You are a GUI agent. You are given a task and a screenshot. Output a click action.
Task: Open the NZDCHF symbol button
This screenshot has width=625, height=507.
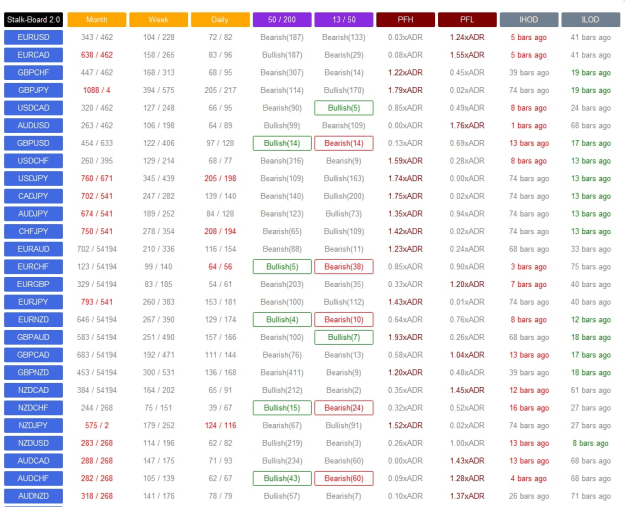pyautogui.click(x=33, y=408)
